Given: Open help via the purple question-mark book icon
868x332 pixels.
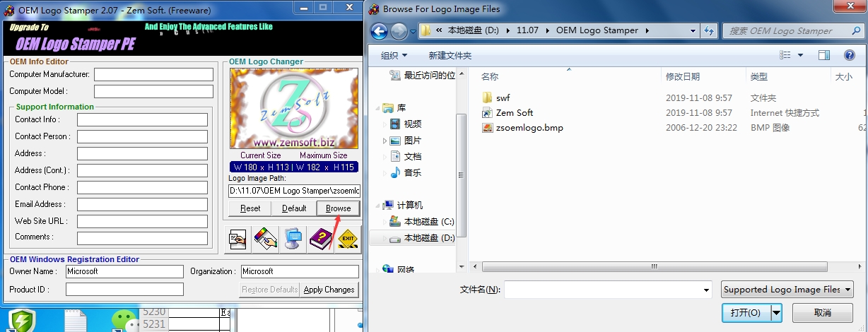Looking at the screenshot, I should (320, 239).
